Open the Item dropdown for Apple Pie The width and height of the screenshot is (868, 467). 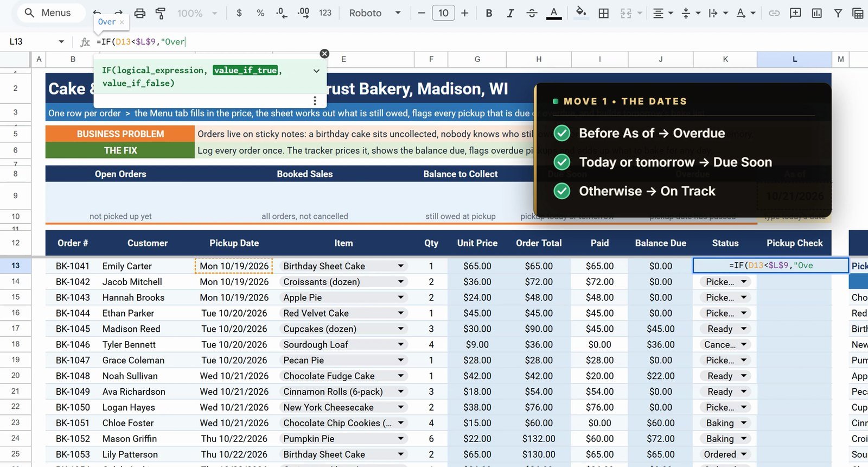[400, 298]
